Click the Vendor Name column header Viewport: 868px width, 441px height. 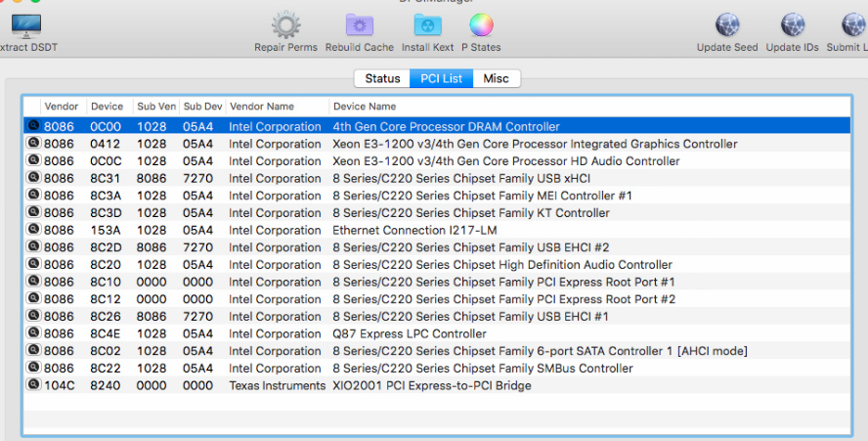coord(261,107)
